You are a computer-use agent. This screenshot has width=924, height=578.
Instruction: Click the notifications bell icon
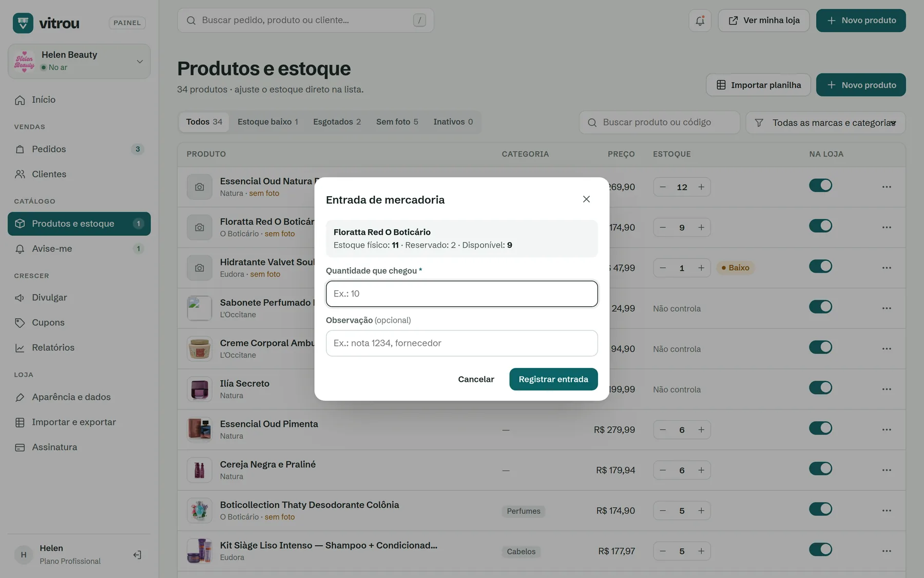[x=700, y=21]
